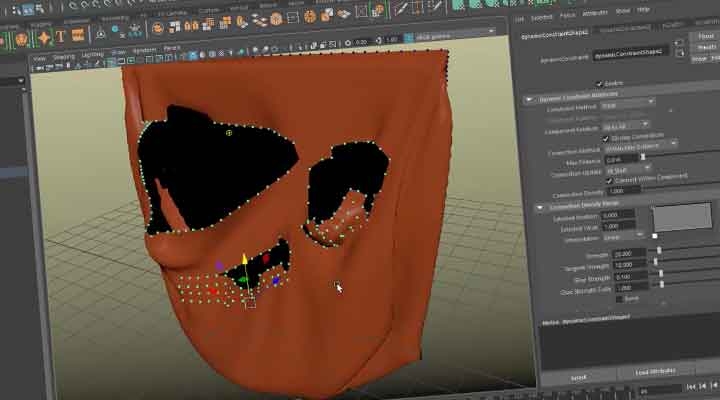Open the Lighting menu in viewport panel
720x400 pixels.
click(92, 53)
